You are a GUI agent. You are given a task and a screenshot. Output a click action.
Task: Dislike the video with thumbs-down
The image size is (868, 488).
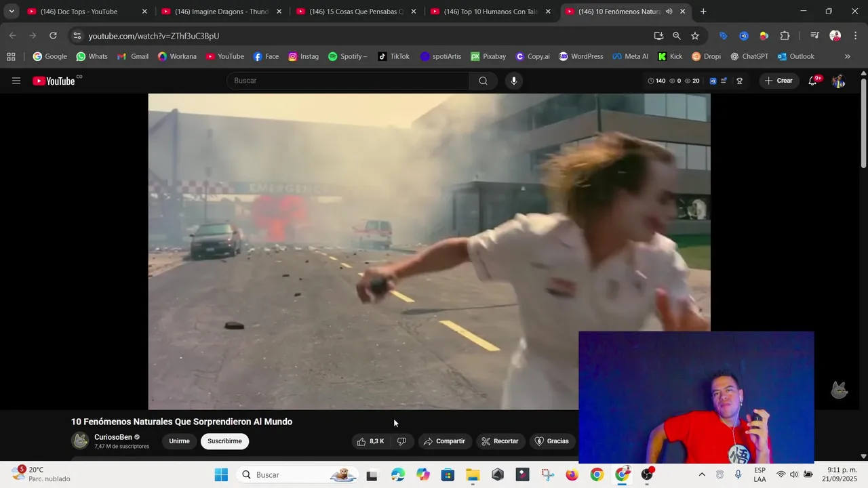[401, 441]
